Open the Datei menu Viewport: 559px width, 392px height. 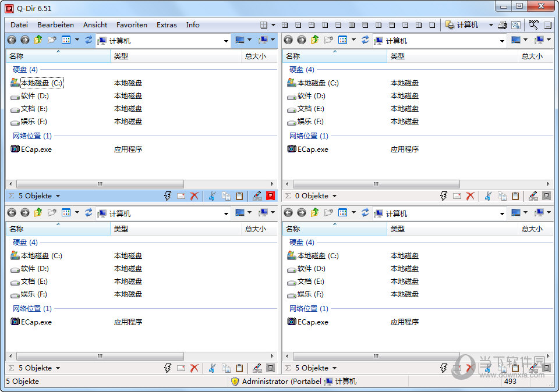click(19, 25)
